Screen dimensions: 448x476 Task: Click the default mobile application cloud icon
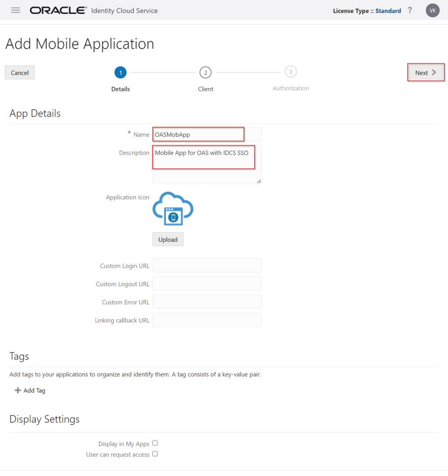coord(173,208)
